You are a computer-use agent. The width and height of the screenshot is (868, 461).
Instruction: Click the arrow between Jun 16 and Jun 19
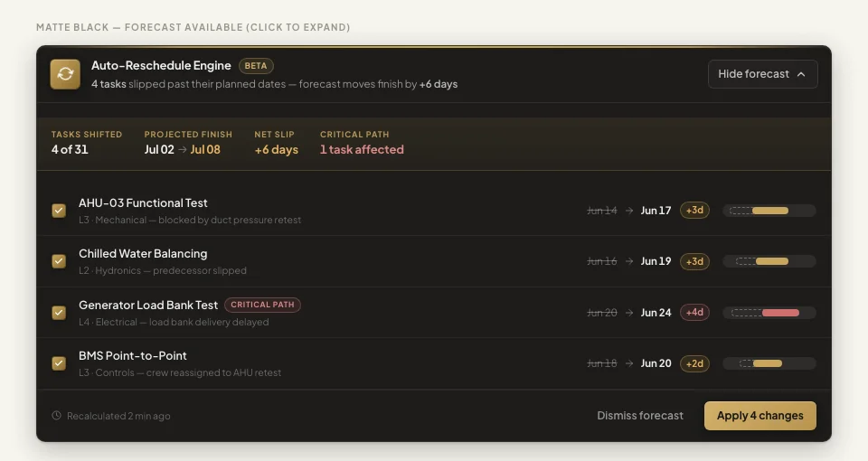click(629, 261)
